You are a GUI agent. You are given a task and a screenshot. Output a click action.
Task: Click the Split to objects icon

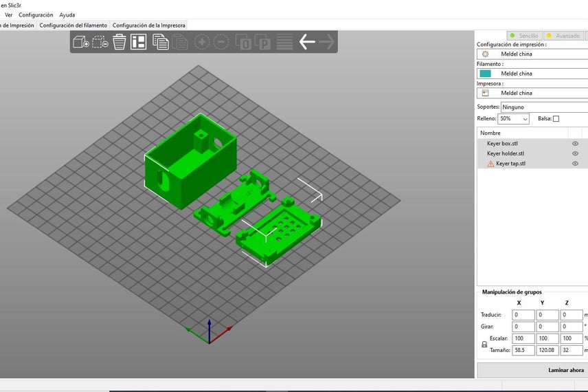coord(243,42)
